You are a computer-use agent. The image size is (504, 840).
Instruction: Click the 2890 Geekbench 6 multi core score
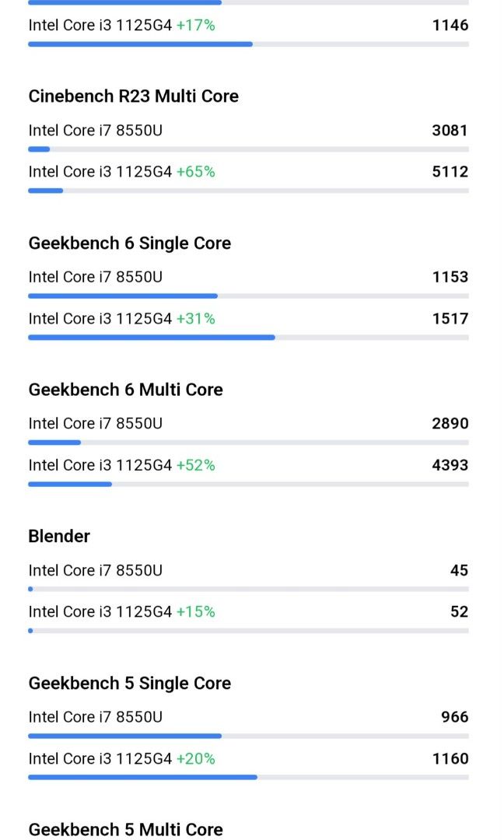click(450, 424)
